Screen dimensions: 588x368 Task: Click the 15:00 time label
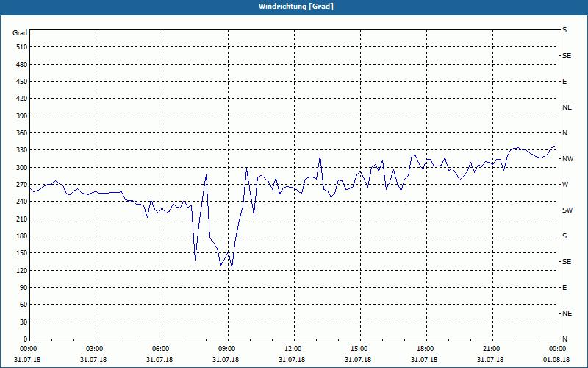359,349
